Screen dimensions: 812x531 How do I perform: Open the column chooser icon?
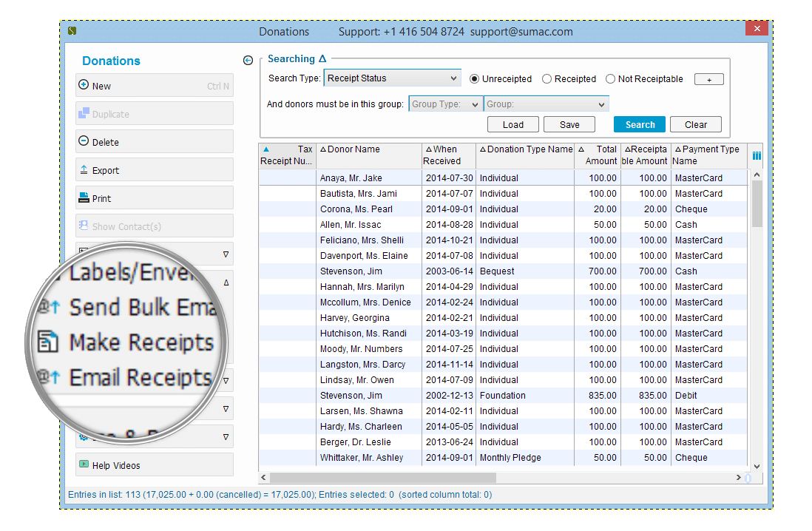point(757,155)
